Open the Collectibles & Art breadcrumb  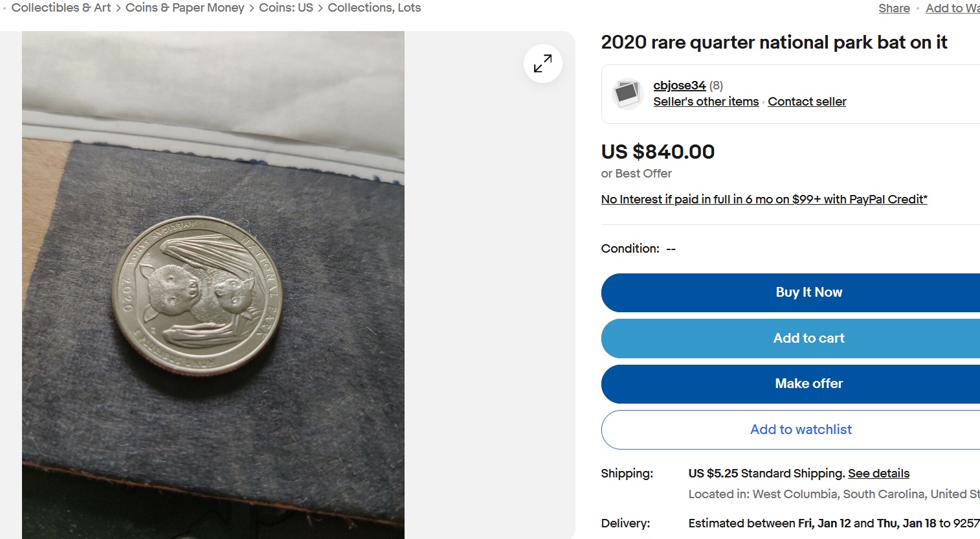click(61, 8)
